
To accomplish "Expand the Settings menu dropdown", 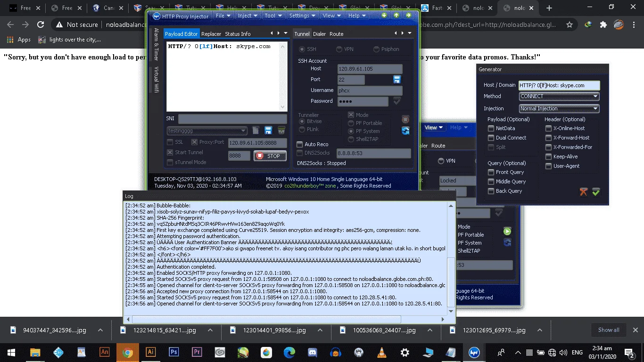I will coord(302,16).
